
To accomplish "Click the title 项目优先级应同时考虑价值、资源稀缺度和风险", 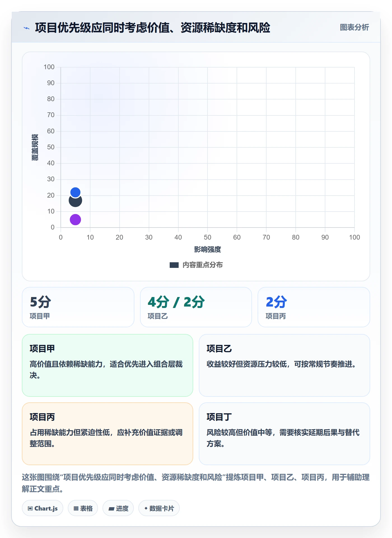I will pos(153,28).
